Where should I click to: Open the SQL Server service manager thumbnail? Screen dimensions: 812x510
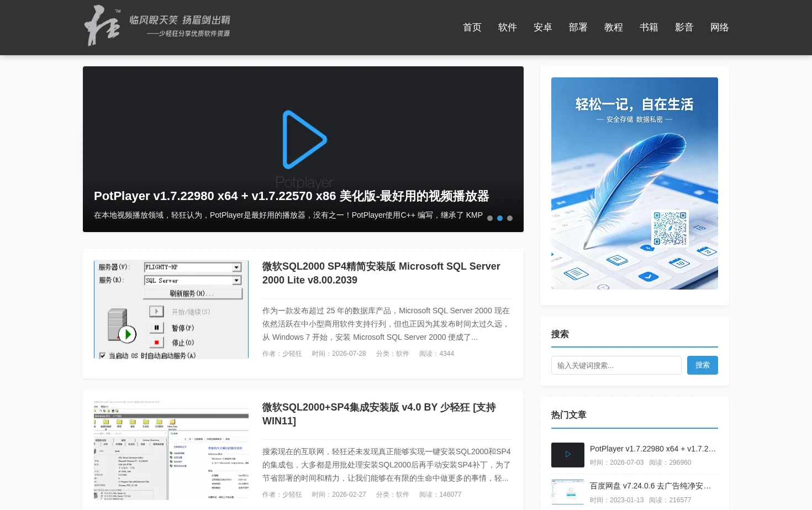(x=171, y=309)
